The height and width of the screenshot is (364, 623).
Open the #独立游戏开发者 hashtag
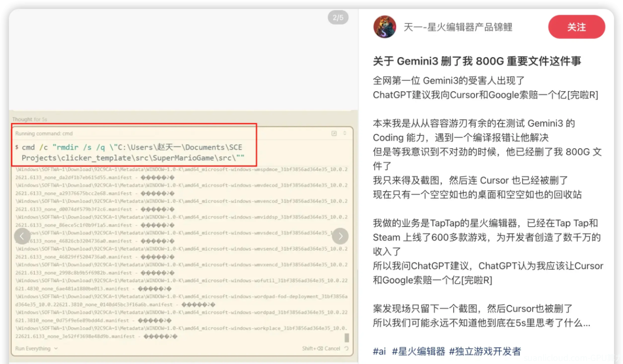[x=485, y=351]
